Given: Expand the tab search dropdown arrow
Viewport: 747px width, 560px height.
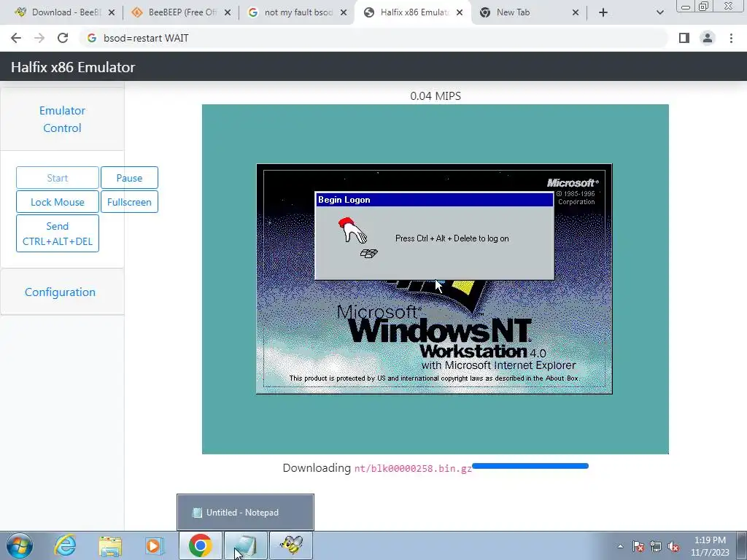Looking at the screenshot, I should (x=659, y=13).
